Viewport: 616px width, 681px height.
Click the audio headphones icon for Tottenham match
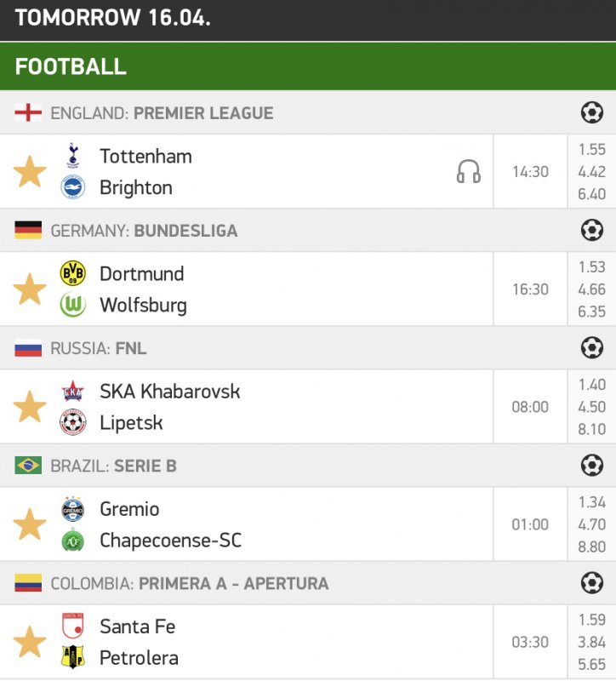coord(468,172)
